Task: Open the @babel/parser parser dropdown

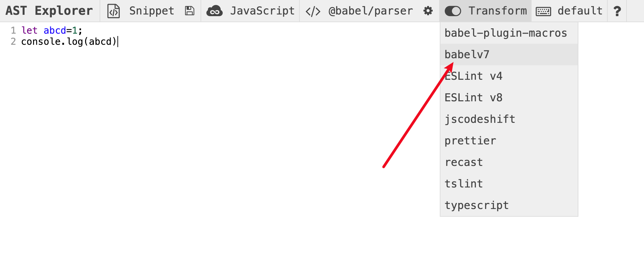Action: click(370, 11)
